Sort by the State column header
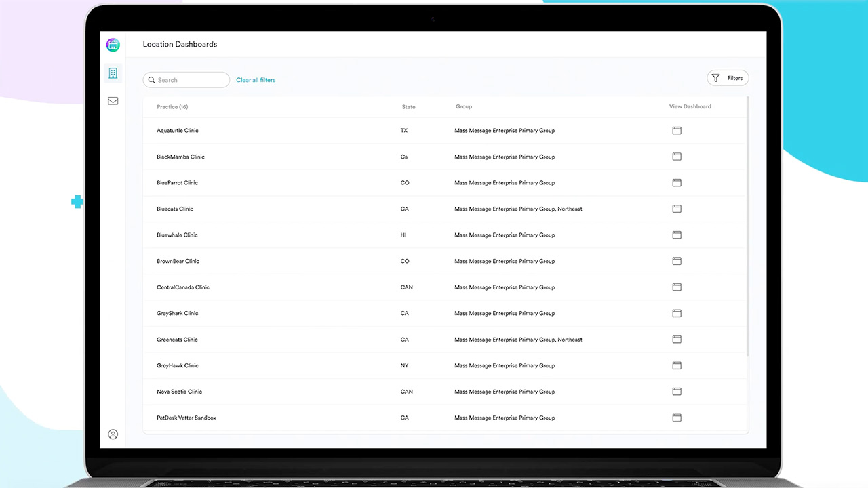The image size is (868, 488). coord(408,107)
